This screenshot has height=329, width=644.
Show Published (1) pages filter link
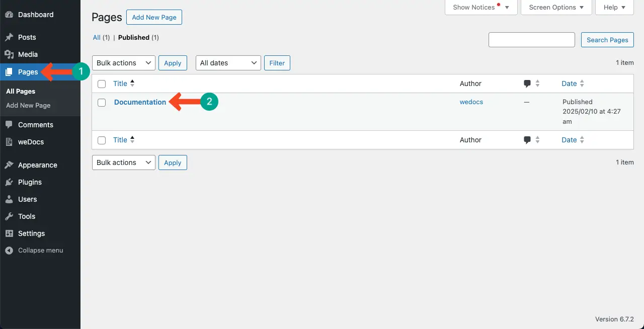pyautogui.click(x=138, y=37)
